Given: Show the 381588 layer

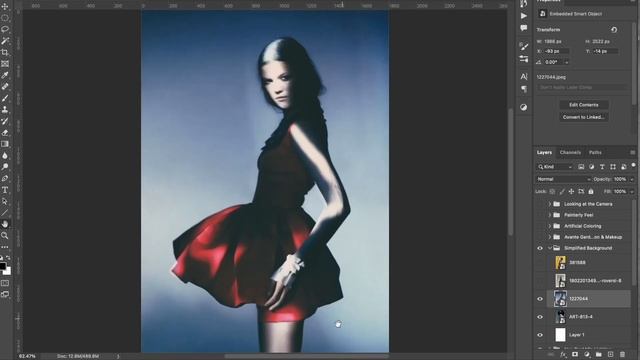Looking at the screenshot, I should coord(540,262).
